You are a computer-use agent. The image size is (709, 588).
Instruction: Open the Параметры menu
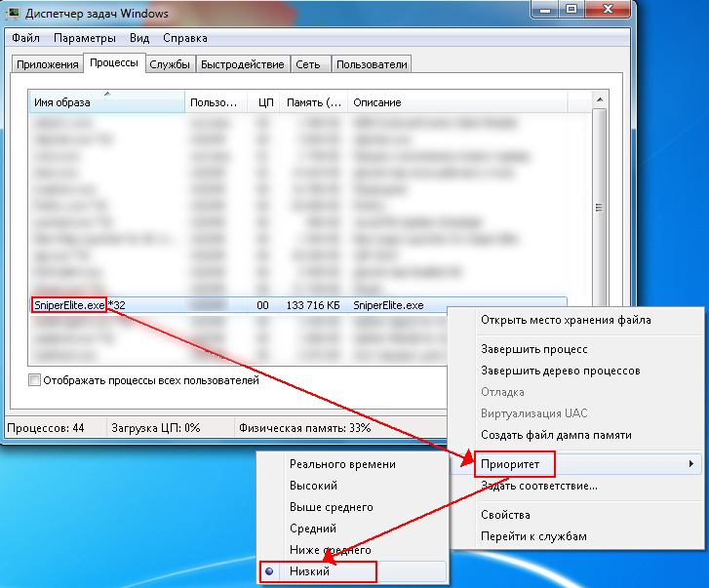click(x=85, y=39)
